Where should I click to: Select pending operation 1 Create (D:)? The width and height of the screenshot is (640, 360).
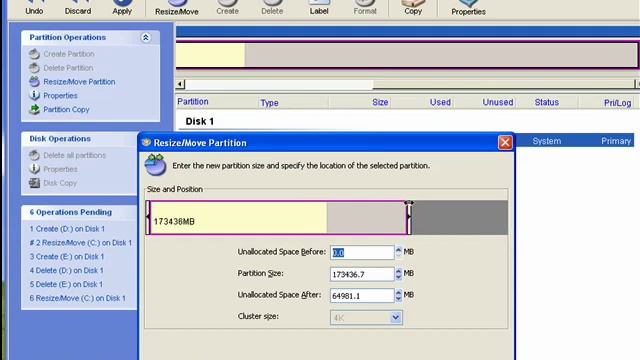point(67,229)
